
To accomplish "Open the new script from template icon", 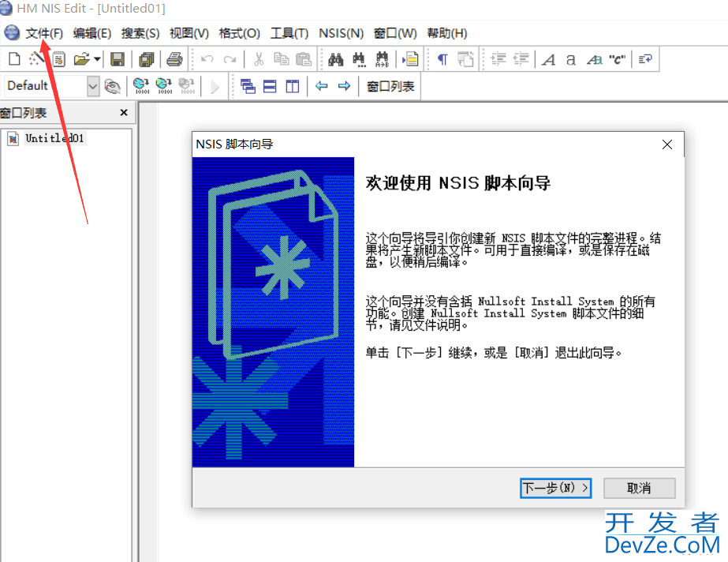I will coord(59,59).
